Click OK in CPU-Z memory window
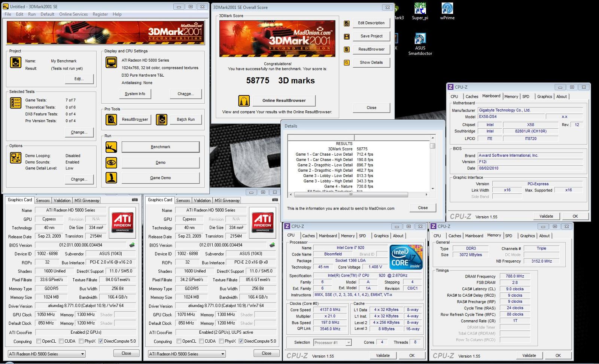Screen dimensions: 599x364 [x=558, y=355]
